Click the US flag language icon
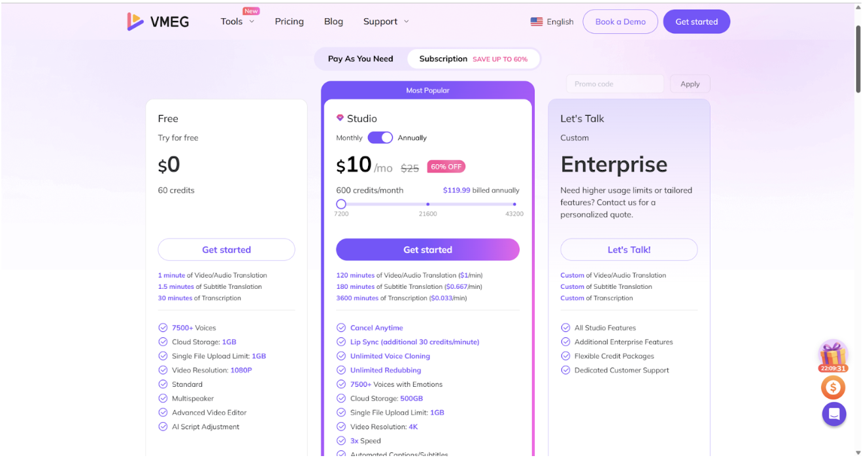The width and height of the screenshot is (868, 460). (537, 22)
